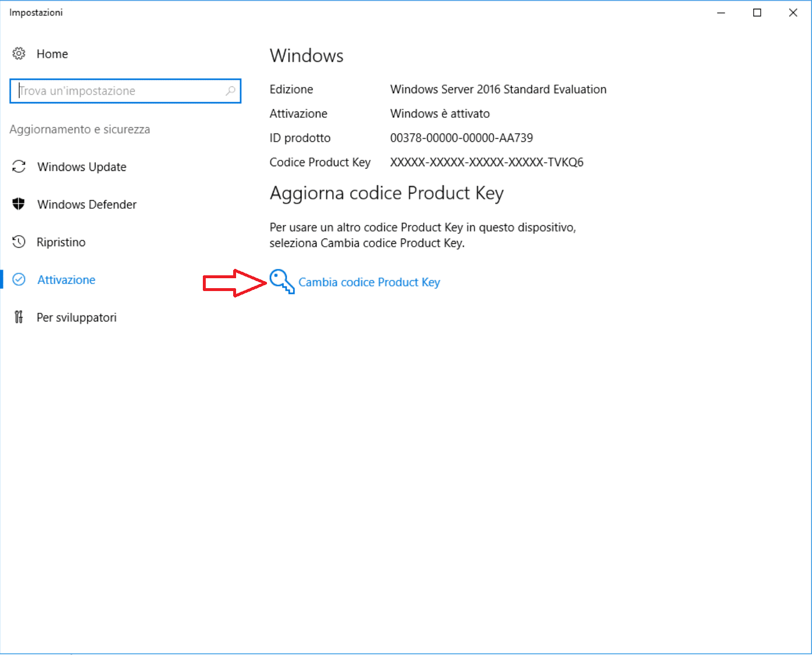
Task: Select the Ripristino menu item
Action: click(x=61, y=242)
